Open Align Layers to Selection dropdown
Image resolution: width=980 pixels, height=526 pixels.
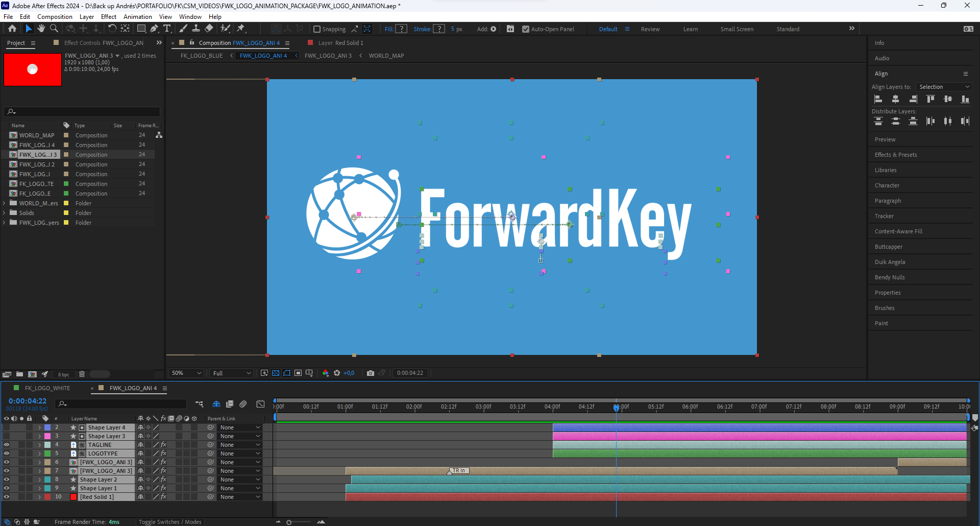pos(944,87)
